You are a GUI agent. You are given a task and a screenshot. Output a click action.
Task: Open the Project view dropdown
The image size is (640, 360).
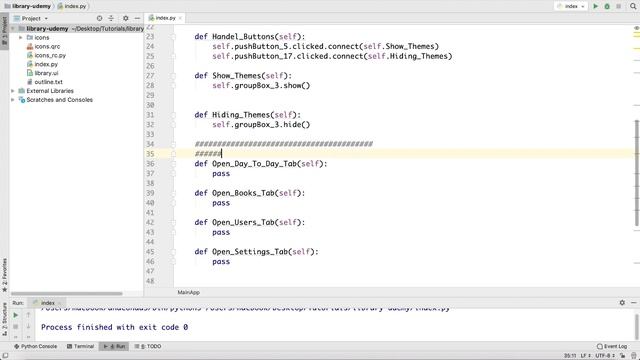(x=31, y=18)
